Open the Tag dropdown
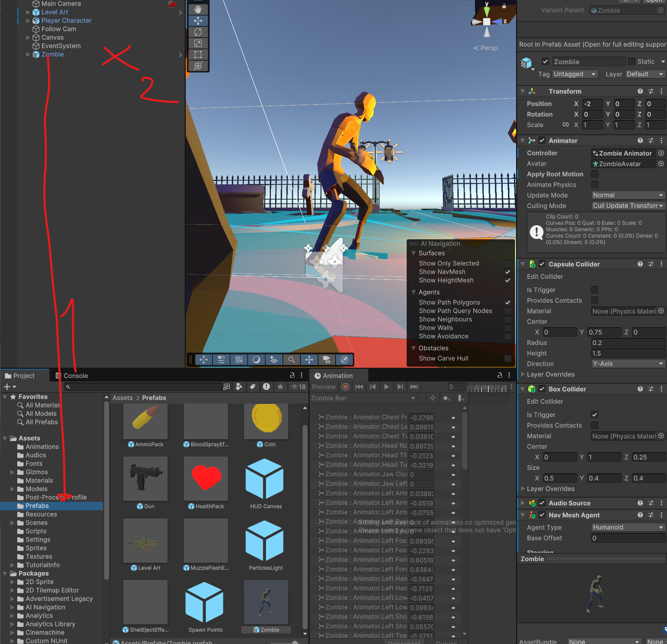The width and height of the screenshot is (667, 644). point(574,74)
